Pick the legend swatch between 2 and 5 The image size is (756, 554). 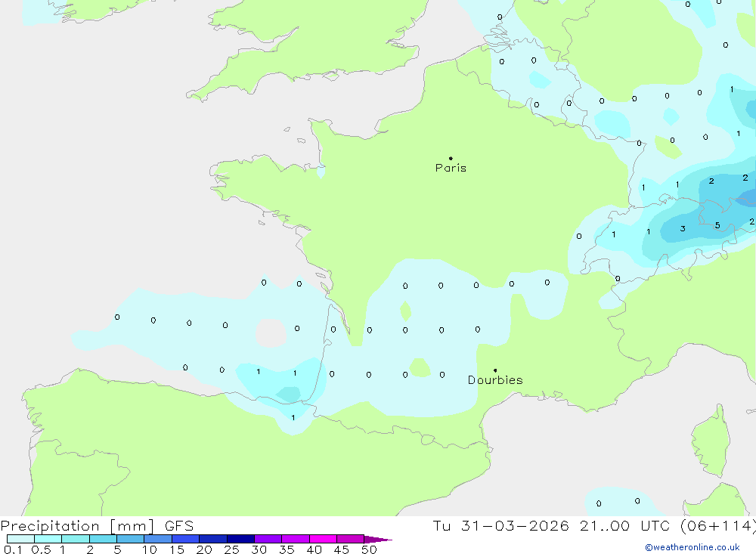103,539
